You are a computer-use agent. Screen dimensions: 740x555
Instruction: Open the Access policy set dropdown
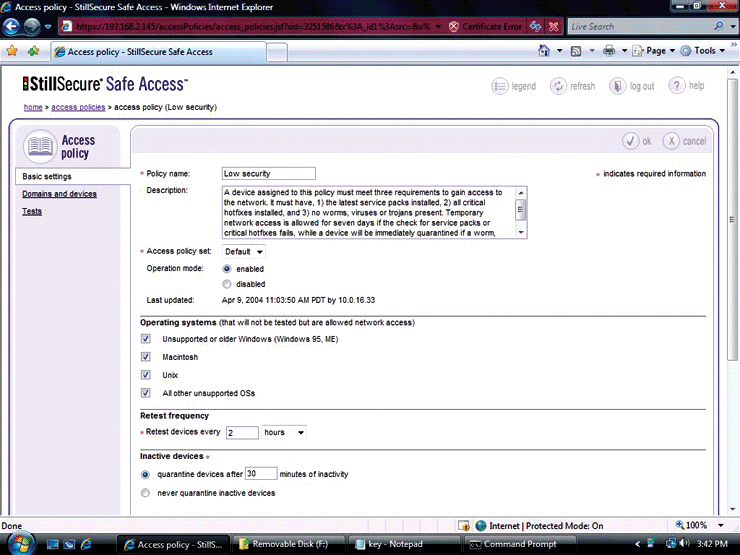[x=244, y=252]
